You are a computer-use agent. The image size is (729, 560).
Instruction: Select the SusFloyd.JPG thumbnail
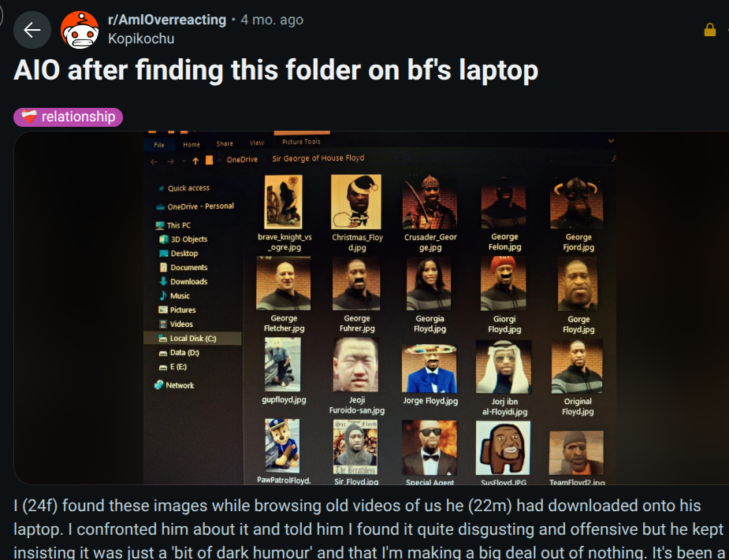503,448
